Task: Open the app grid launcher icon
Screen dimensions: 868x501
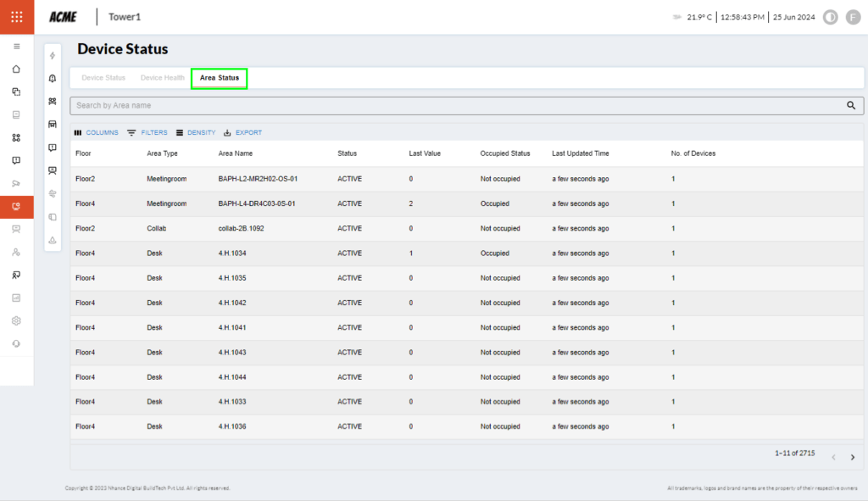Action: [x=17, y=17]
